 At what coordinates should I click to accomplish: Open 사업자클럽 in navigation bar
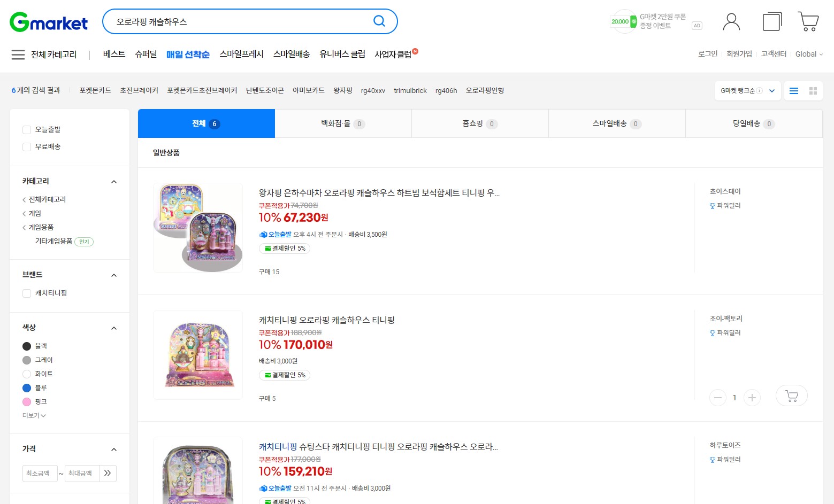393,54
